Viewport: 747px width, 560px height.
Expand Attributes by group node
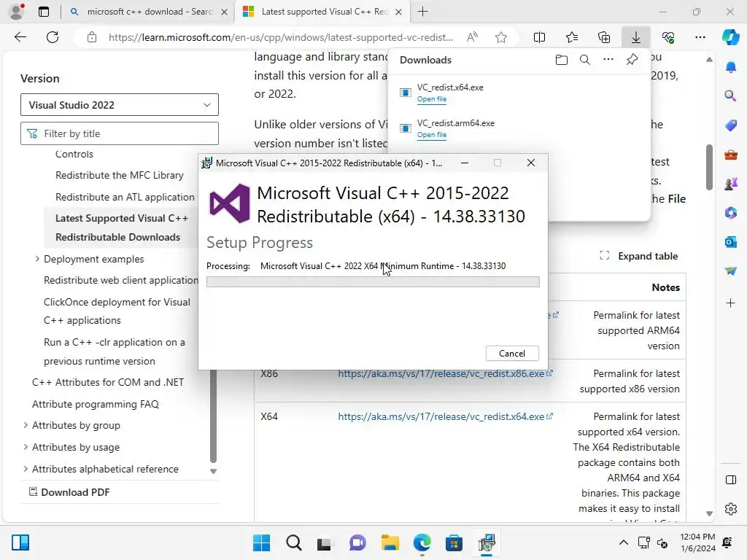click(x=26, y=425)
